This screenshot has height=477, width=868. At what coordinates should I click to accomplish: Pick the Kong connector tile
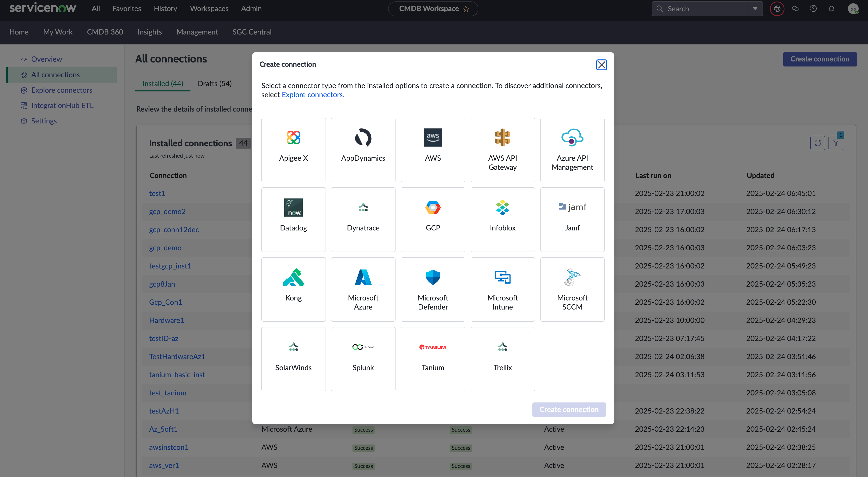point(293,289)
